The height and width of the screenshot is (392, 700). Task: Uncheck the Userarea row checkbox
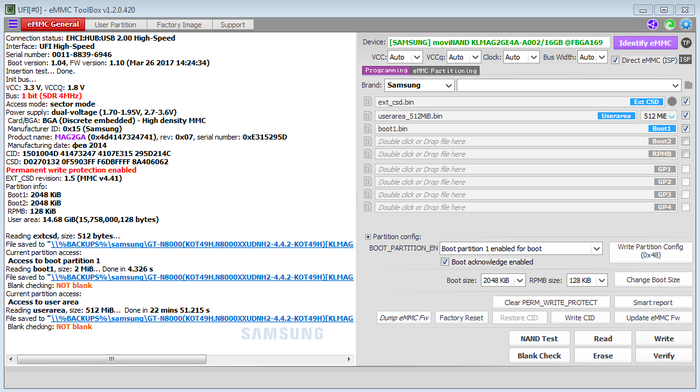coord(686,116)
